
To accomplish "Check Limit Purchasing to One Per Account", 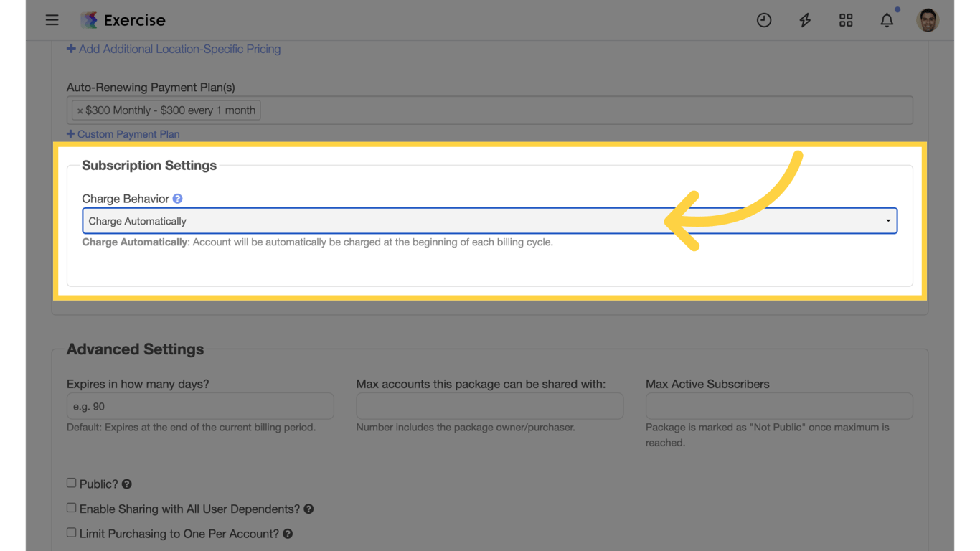I will pos(71,532).
